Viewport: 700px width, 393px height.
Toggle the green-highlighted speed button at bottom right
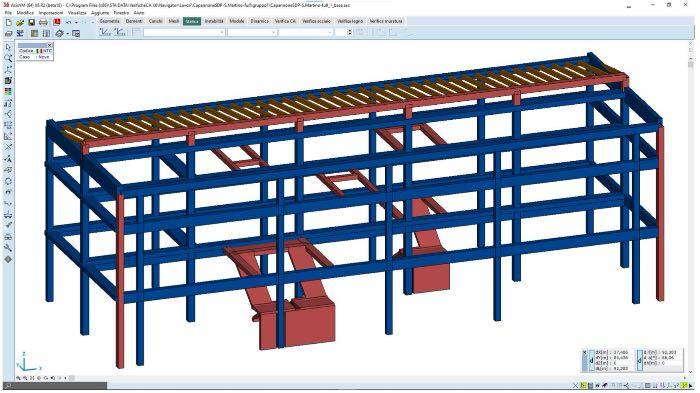tap(685, 385)
